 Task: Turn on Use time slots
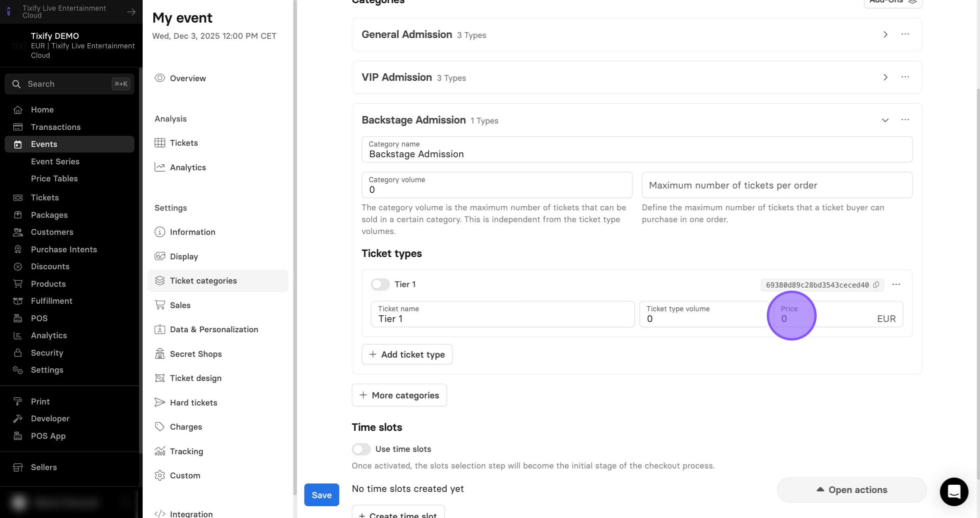[x=361, y=449]
